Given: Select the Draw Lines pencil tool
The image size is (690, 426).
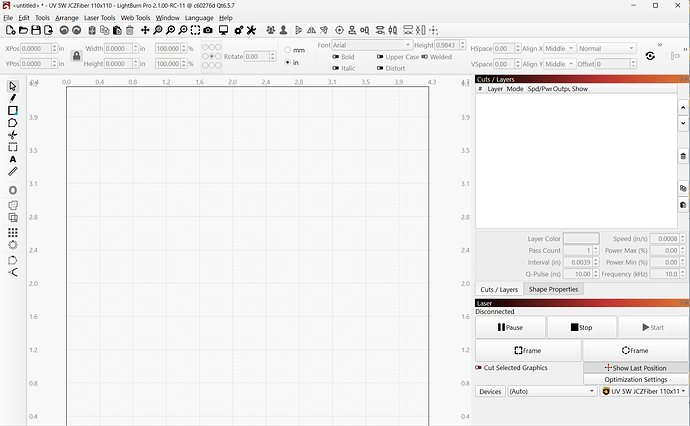Looking at the screenshot, I should click(x=12, y=98).
